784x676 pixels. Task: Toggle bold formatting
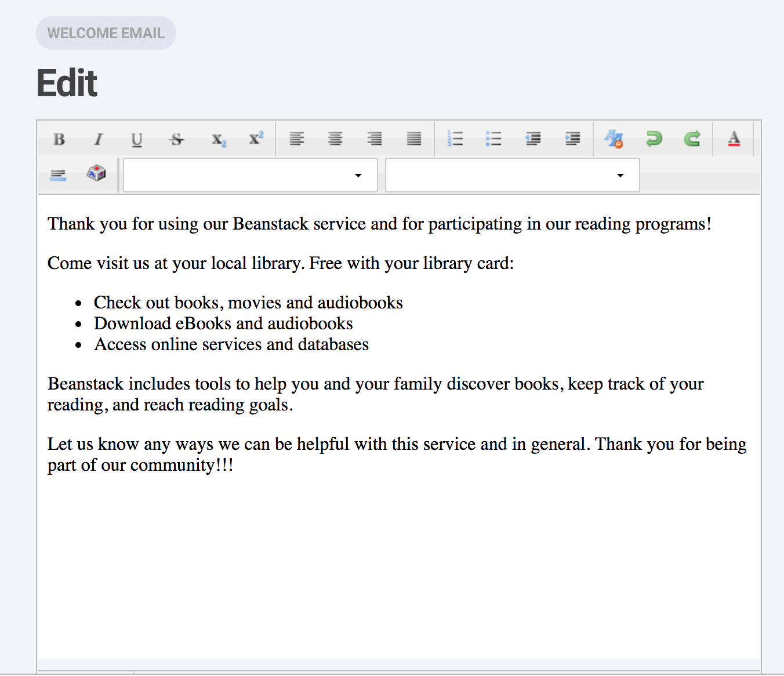point(59,139)
